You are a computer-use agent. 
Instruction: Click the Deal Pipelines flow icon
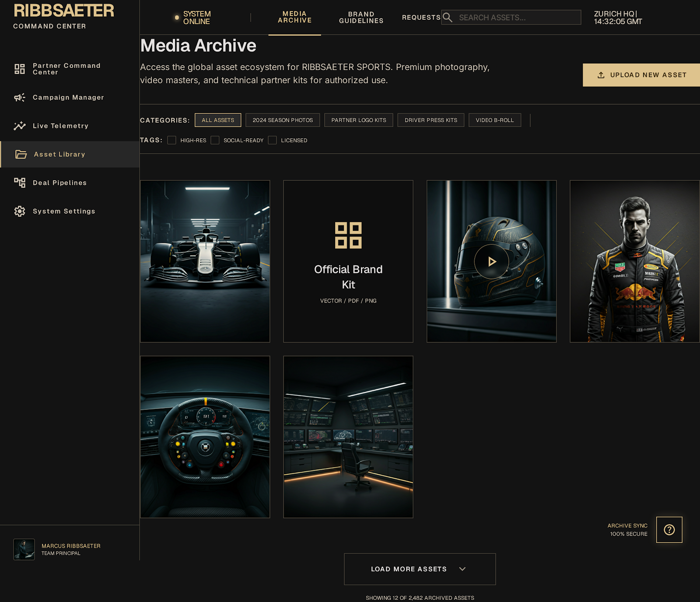tap(20, 183)
